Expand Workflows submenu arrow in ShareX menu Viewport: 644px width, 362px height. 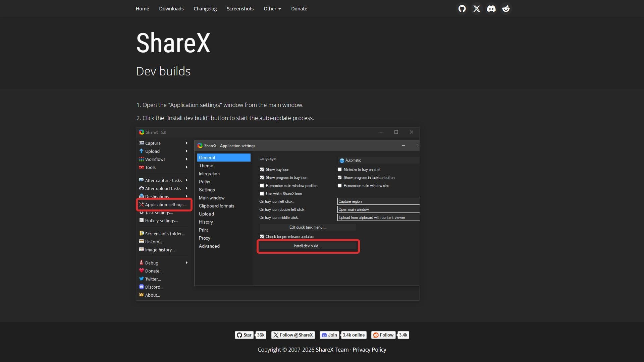coord(186,159)
